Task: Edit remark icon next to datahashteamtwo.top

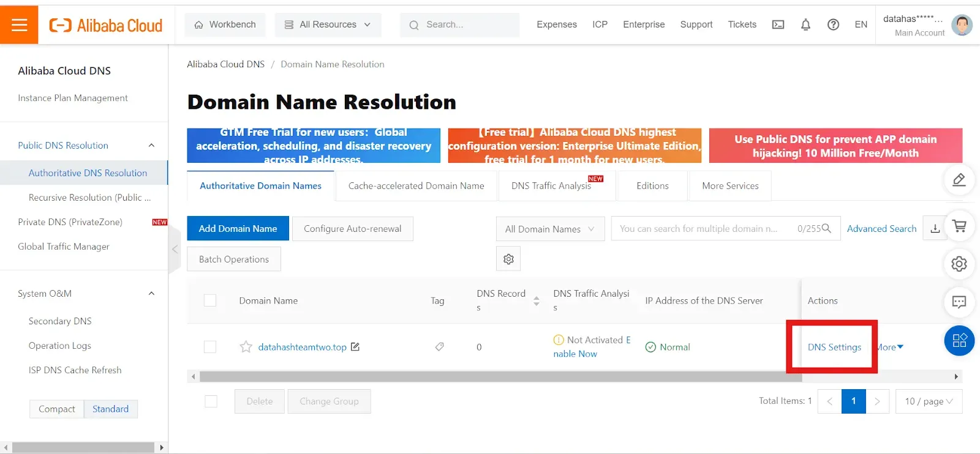Action: point(355,347)
